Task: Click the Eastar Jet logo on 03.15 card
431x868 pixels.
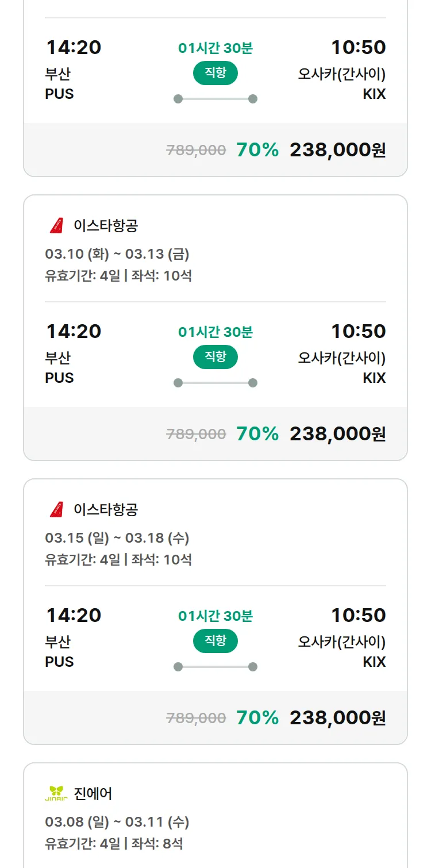Action: tap(56, 510)
